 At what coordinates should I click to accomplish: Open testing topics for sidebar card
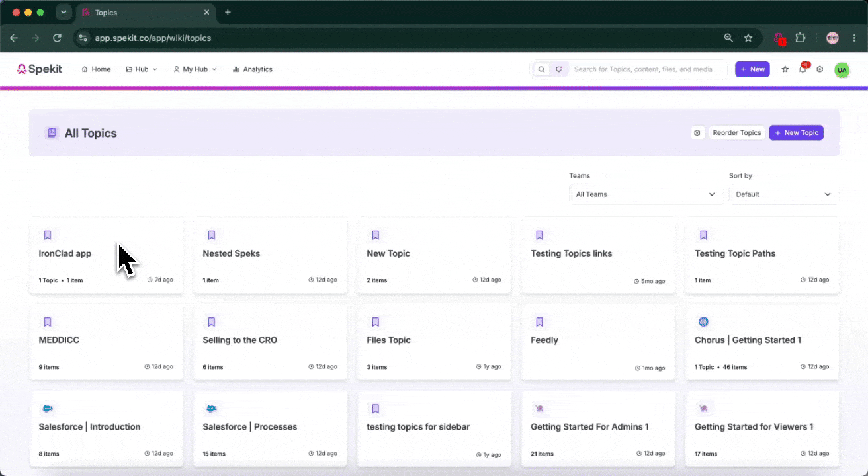(x=434, y=428)
